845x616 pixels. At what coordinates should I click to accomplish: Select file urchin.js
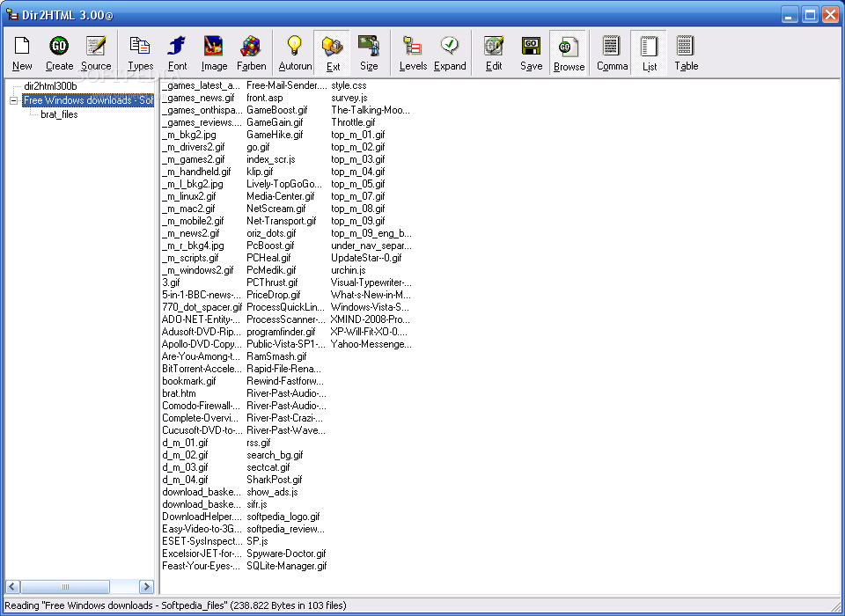coord(349,270)
